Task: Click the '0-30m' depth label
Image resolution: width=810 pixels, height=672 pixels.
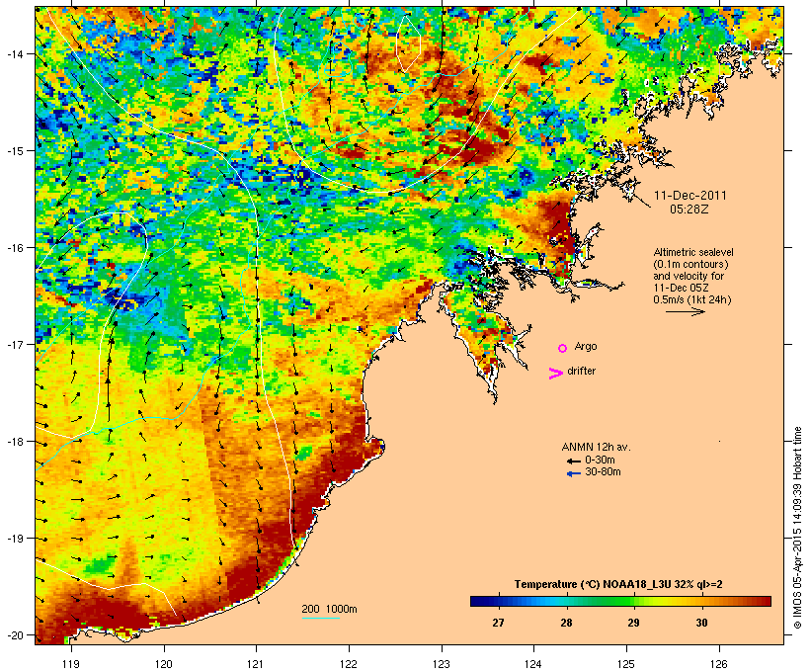Action: 600,460
